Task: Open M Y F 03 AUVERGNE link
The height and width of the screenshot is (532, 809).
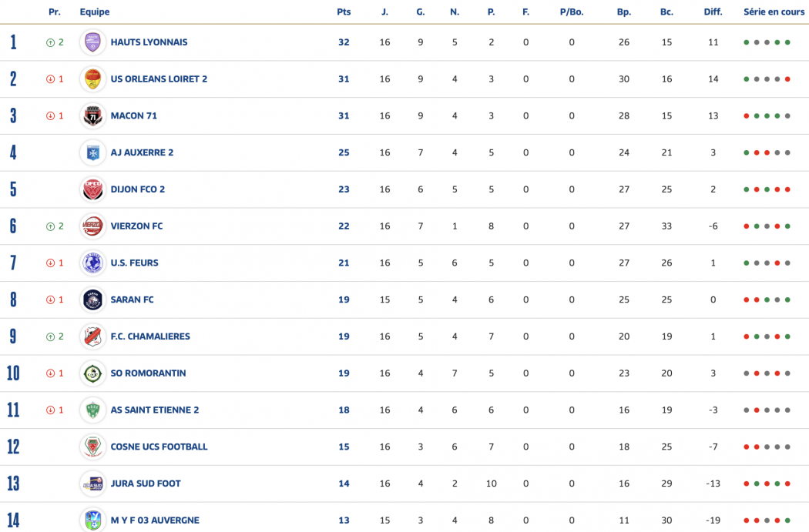Action: (154, 520)
